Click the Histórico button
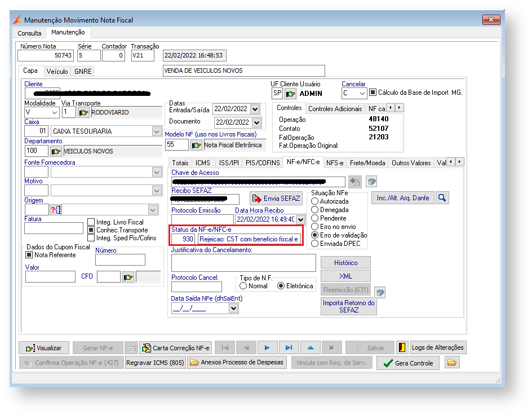The image size is (532, 414). (x=345, y=262)
